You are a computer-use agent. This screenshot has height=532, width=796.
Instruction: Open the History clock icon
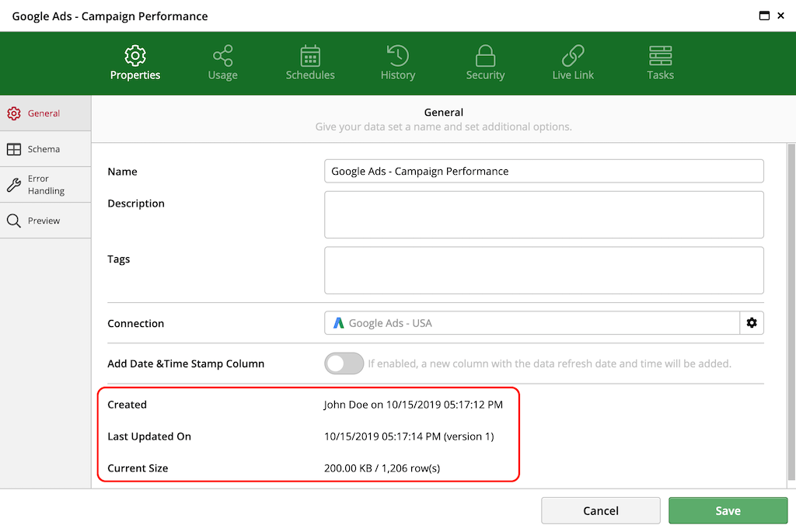coord(398,56)
